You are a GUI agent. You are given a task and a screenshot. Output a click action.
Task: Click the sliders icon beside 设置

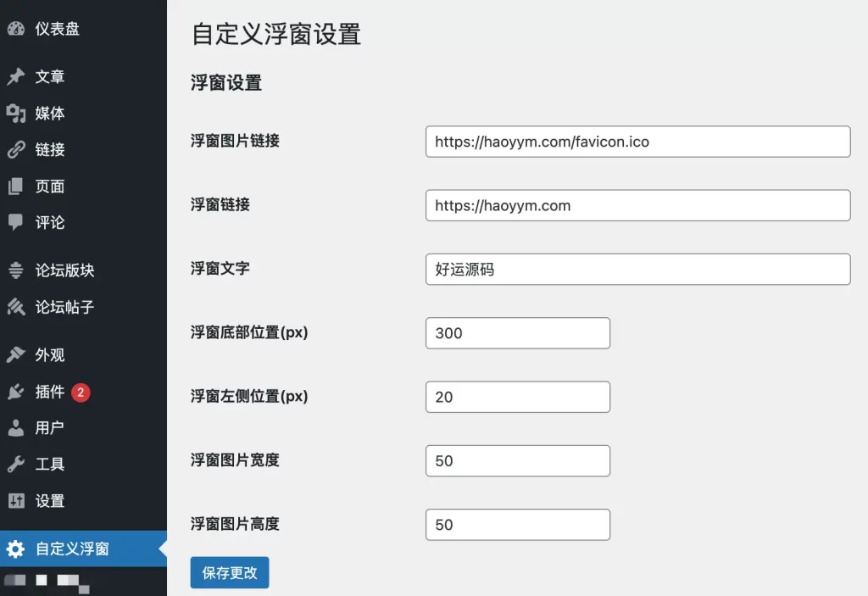(x=16, y=501)
